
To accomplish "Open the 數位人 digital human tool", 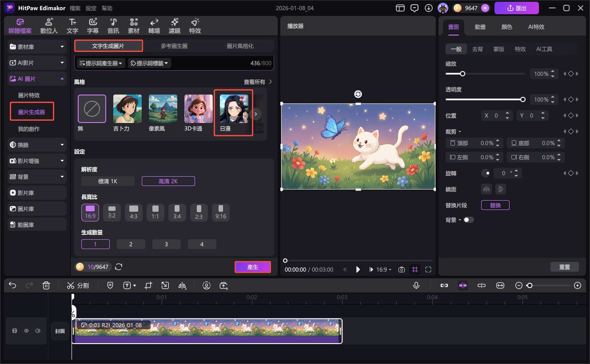I will [49, 26].
